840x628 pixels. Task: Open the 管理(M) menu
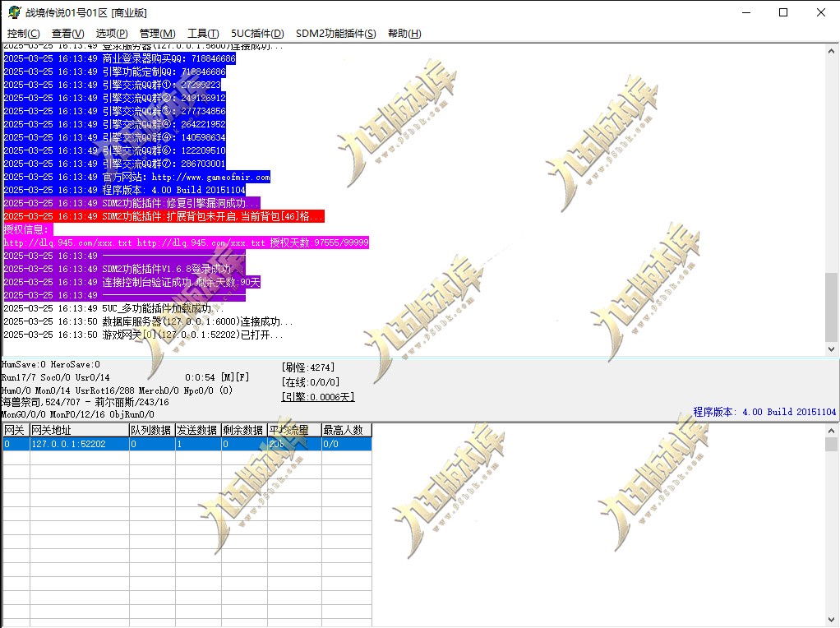(157, 33)
